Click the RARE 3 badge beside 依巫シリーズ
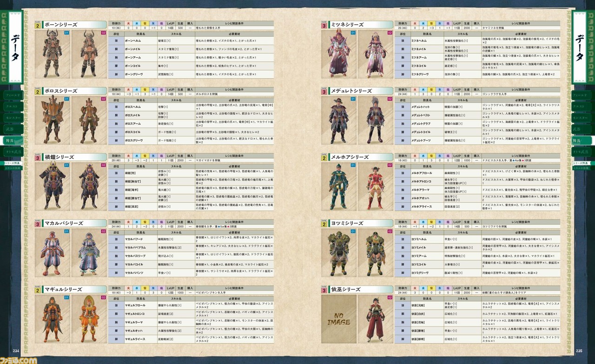Viewport: 595px width, 364px height. coord(324,290)
